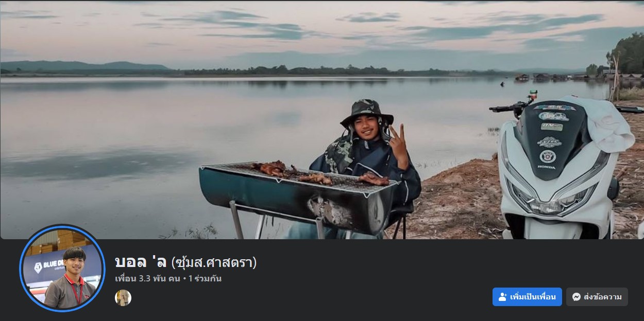
Task: Open the lakeside cover photo
Action: tap(322, 120)
